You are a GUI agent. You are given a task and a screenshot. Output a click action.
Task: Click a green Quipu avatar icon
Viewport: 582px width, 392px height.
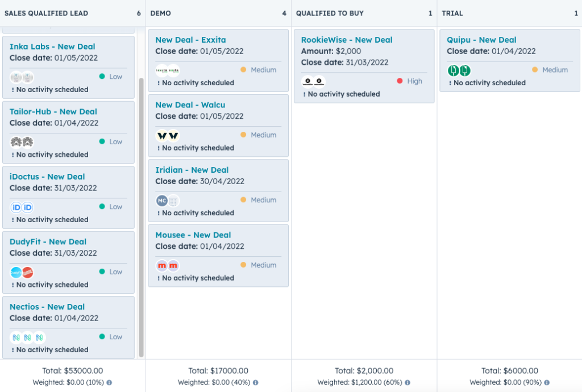point(453,70)
